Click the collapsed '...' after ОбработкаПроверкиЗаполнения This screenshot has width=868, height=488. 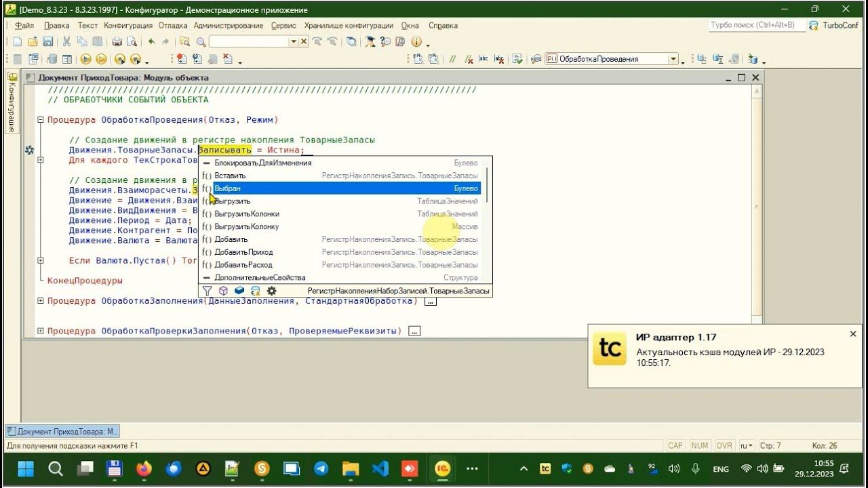click(x=414, y=331)
